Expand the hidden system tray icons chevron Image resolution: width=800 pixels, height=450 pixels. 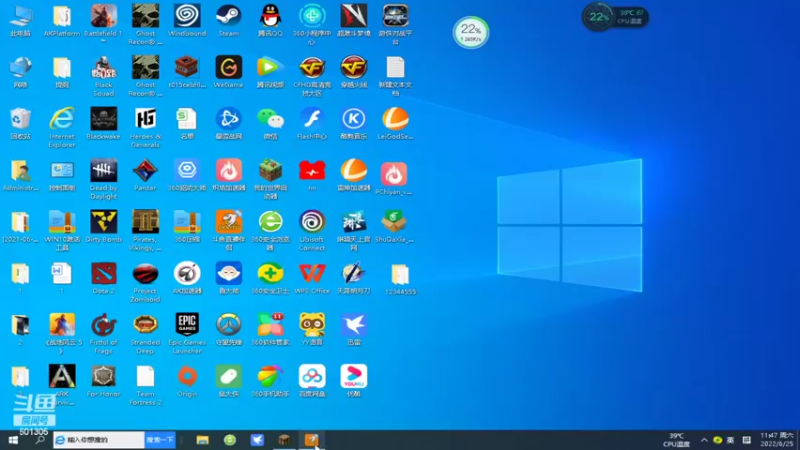tap(704, 440)
